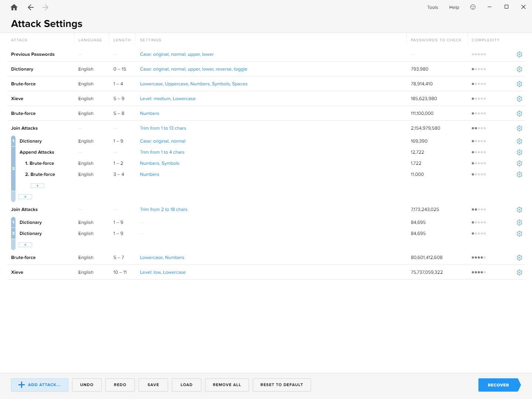532x399 pixels.
Task: Open gear settings for the first Join Attacks group
Action: point(519,128)
